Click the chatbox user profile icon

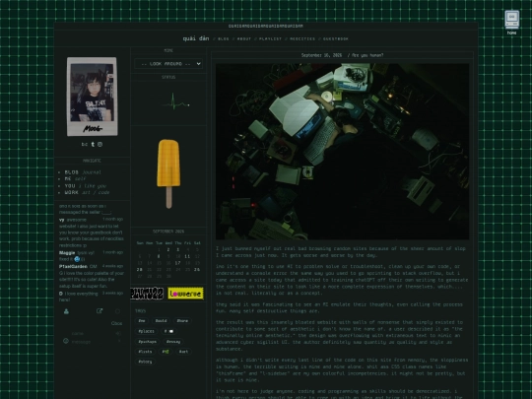pos(66,311)
